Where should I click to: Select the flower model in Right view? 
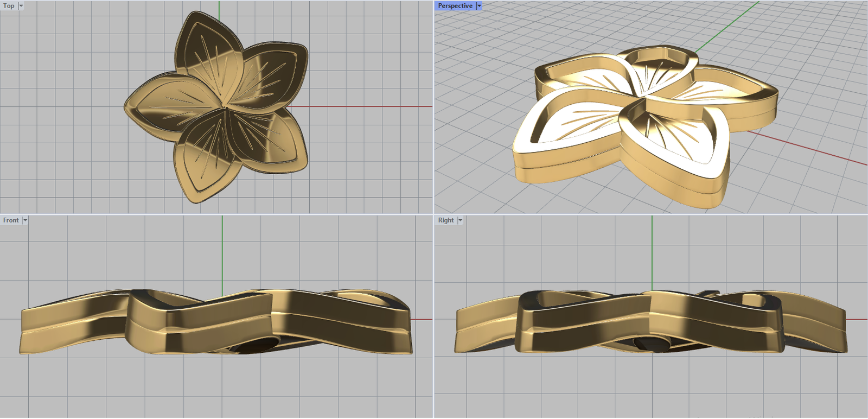[651, 323]
